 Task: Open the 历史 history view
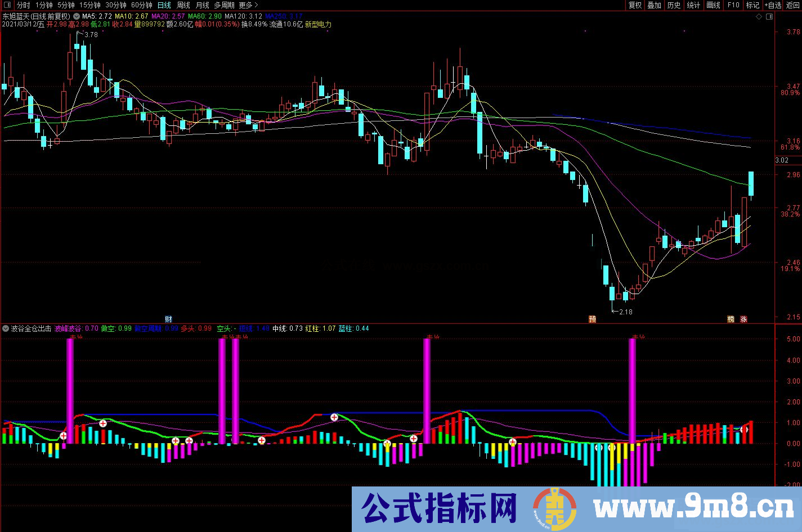click(673, 5)
